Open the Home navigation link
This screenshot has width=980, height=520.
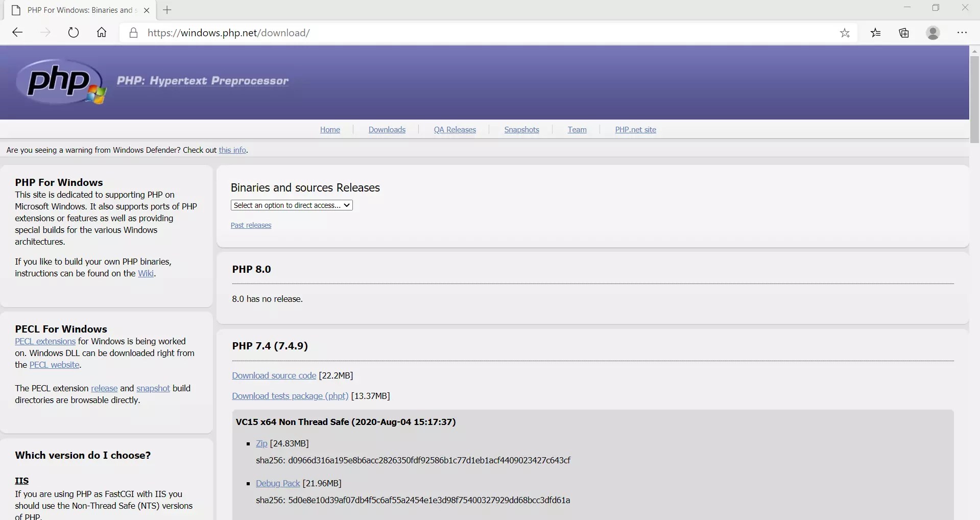click(330, 130)
